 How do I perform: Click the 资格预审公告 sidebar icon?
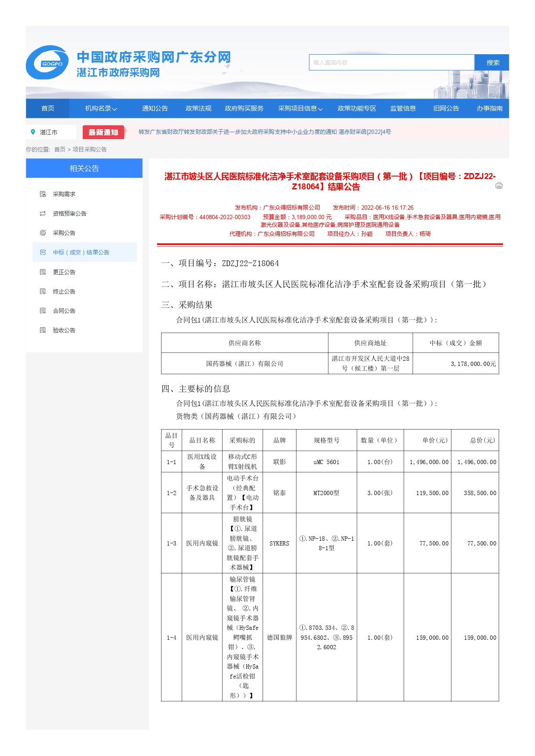pos(43,214)
